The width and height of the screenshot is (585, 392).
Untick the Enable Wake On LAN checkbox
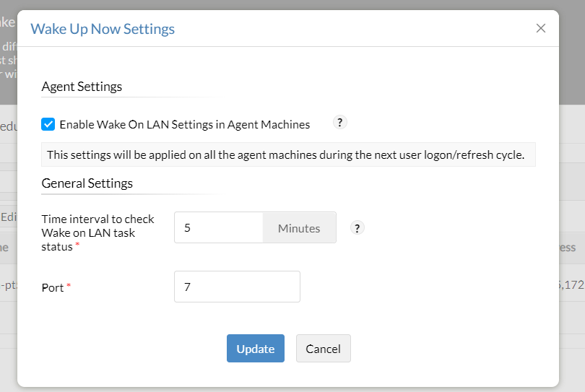click(x=48, y=124)
